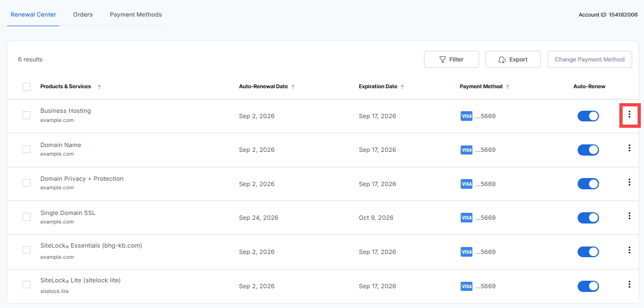The width and height of the screenshot is (644, 308).
Task: Click Change Payment Method button
Action: coord(589,59)
